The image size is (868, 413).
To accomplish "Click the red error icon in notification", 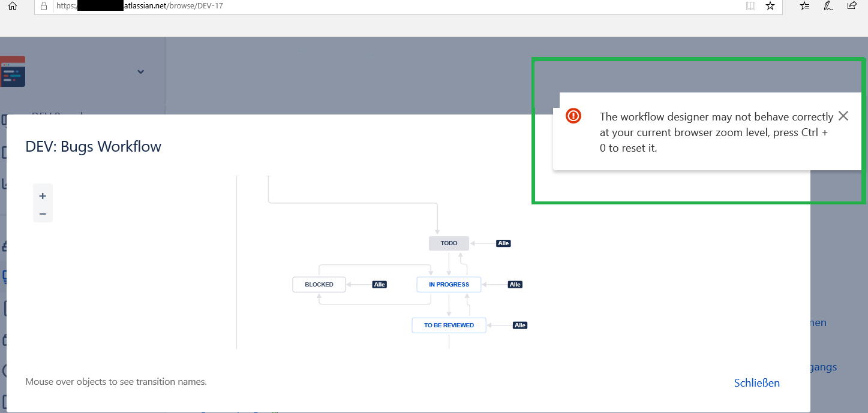I will [x=573, y=116].
